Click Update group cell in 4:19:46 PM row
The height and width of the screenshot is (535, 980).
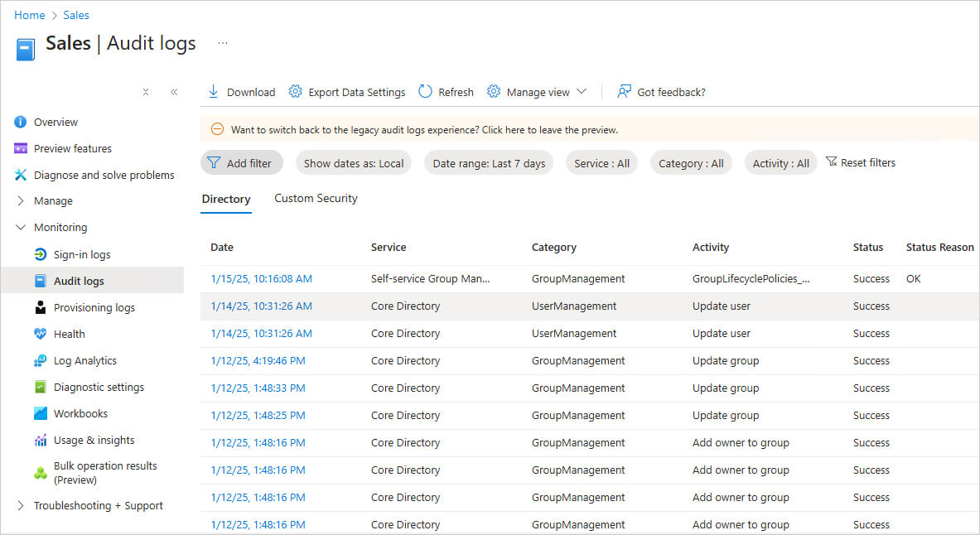tap(726, 361)
